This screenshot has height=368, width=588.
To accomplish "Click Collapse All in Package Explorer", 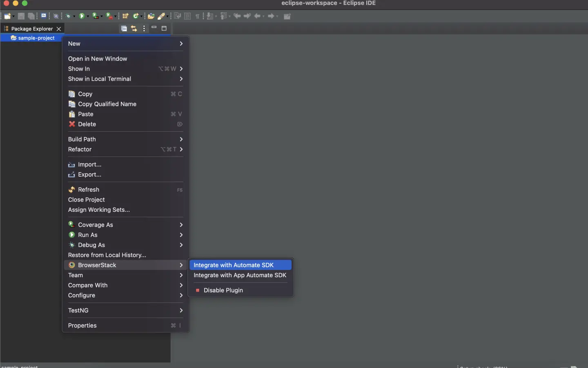I will coord(124,29).
